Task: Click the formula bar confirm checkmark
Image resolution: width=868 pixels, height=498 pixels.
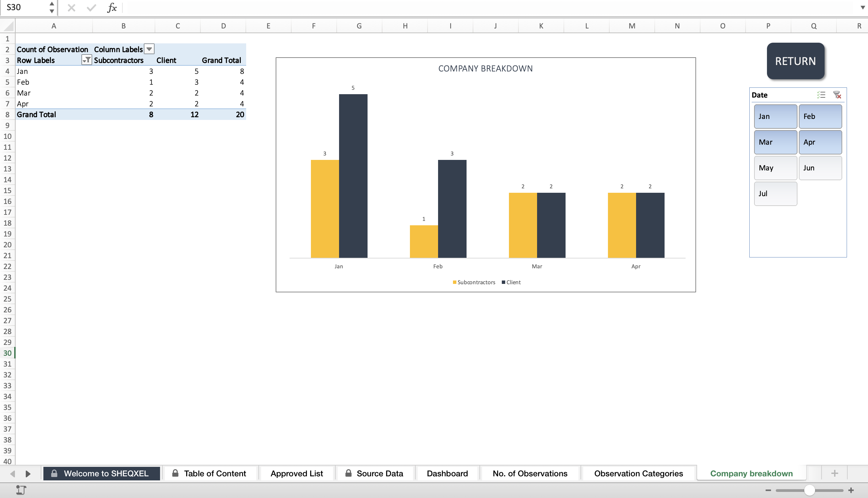Action: pos(91,7)
